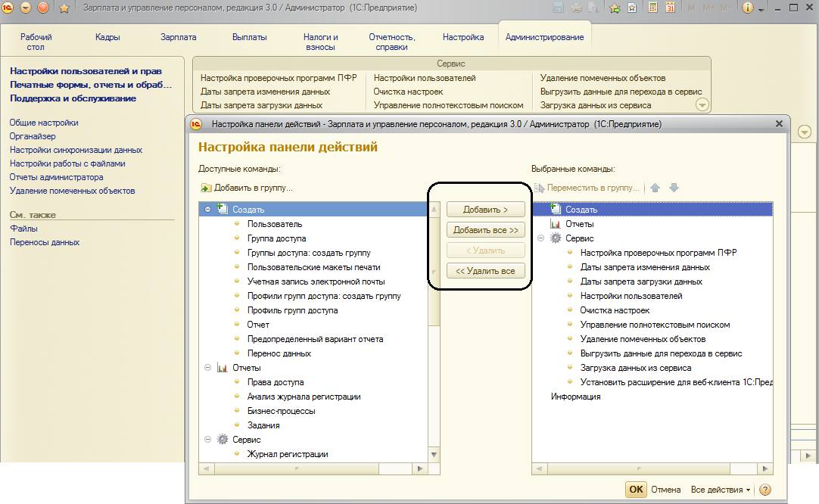Click the Общие настройки link in sidebar

click(44, 123)
